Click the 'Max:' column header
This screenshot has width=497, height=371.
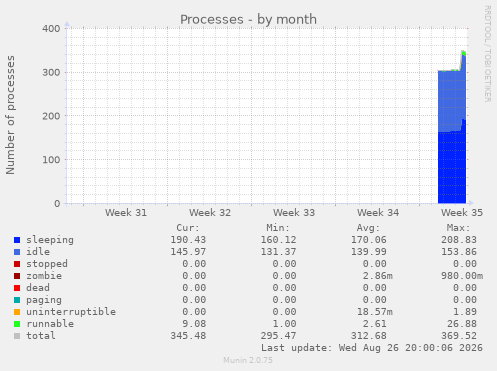point(458,228)
